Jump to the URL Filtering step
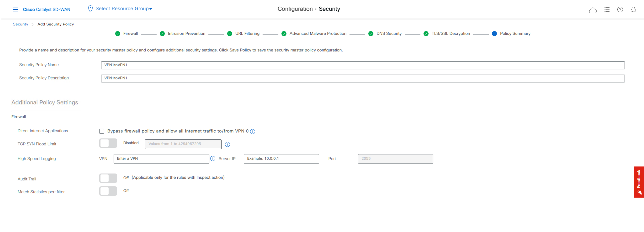Screen dimensions: 644x232 [x=247, y=34]
